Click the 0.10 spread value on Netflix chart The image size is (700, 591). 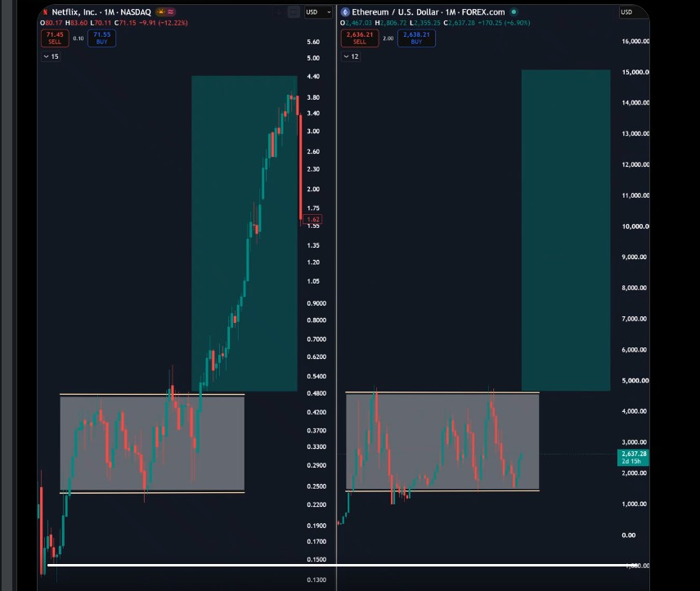tap(79, 38)
